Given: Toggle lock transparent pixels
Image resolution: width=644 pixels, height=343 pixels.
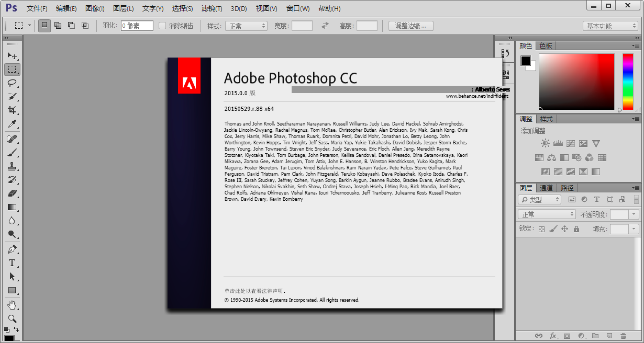Looking at the screenshot, I should pyautogui.click(x=542, y=229).
